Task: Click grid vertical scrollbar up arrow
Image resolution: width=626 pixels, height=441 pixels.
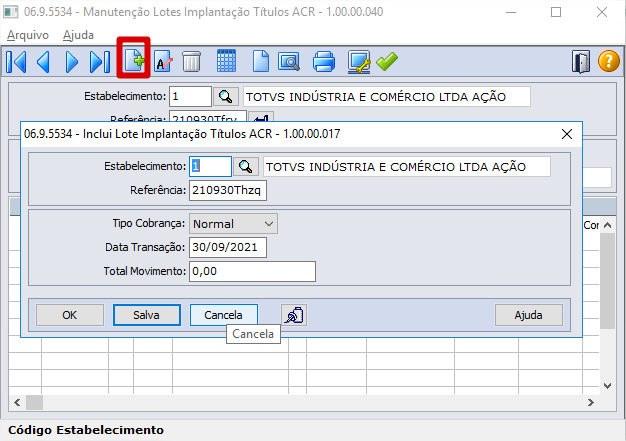Action: (607, 225)
